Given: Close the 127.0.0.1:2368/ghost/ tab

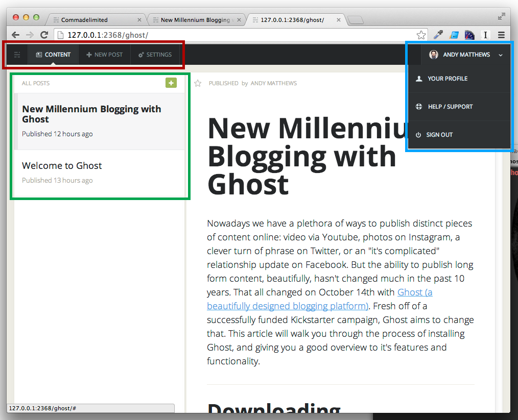Looking at the screenshot, I should pos(339,20).
